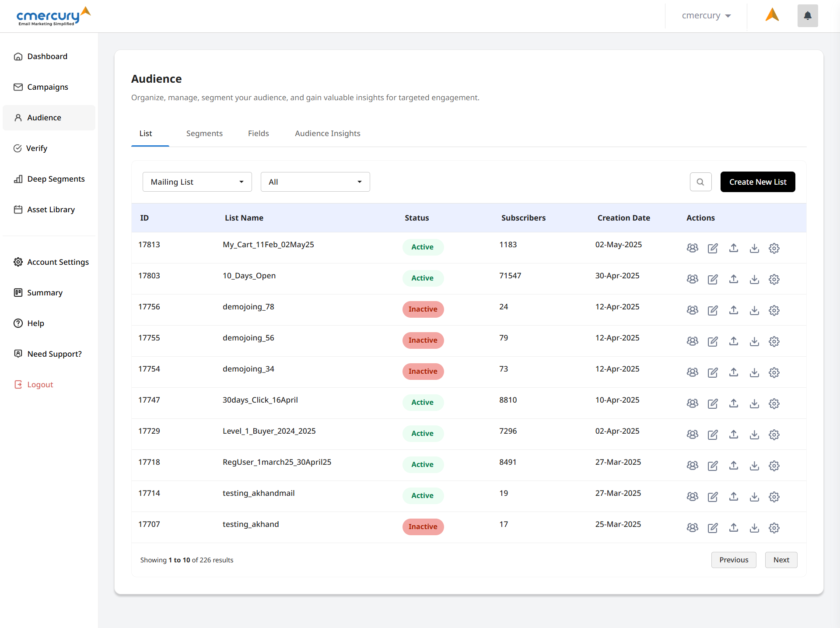This screenshot has width=840, height=628.
Task: Upload contacts to demojoing_78 list
Action: [734, 310]
